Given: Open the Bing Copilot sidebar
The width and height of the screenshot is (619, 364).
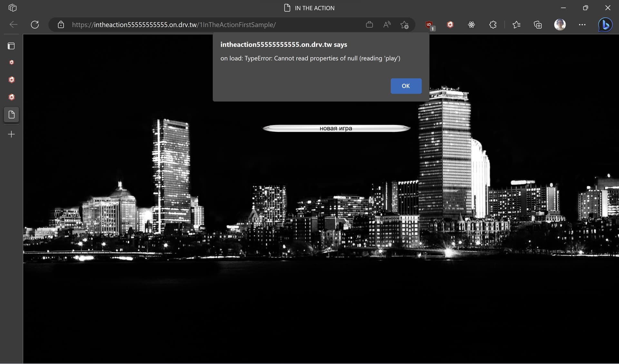Looking at the screenshot, I should click(x=605, y=25).
